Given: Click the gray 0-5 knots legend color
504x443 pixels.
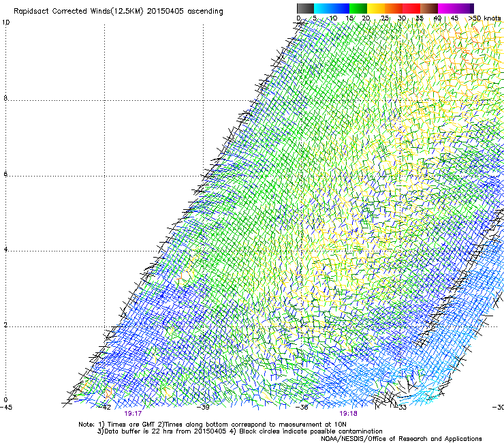Looking at the screenshot, I should coord(305,8).
